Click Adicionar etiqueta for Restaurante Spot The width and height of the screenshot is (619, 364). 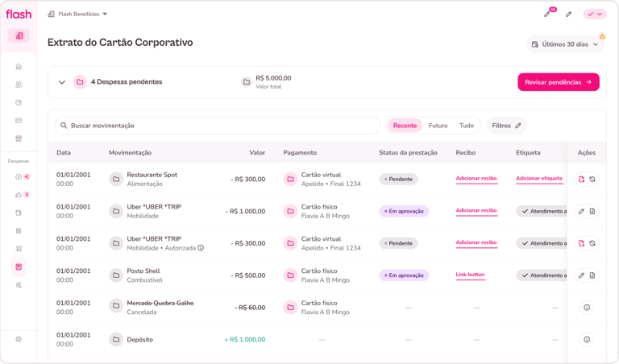pyautogui.click(x=539, y=179)
